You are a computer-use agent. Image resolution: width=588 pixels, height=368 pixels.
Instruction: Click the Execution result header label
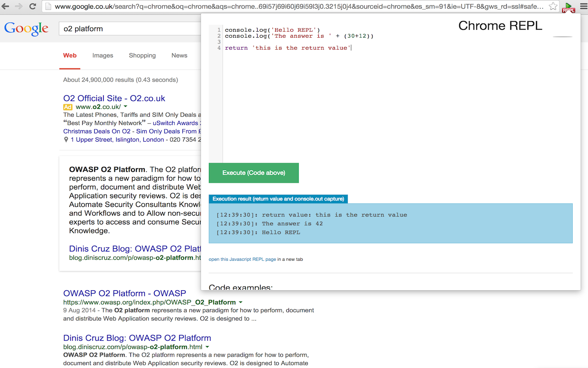click(x=278, y=199)
